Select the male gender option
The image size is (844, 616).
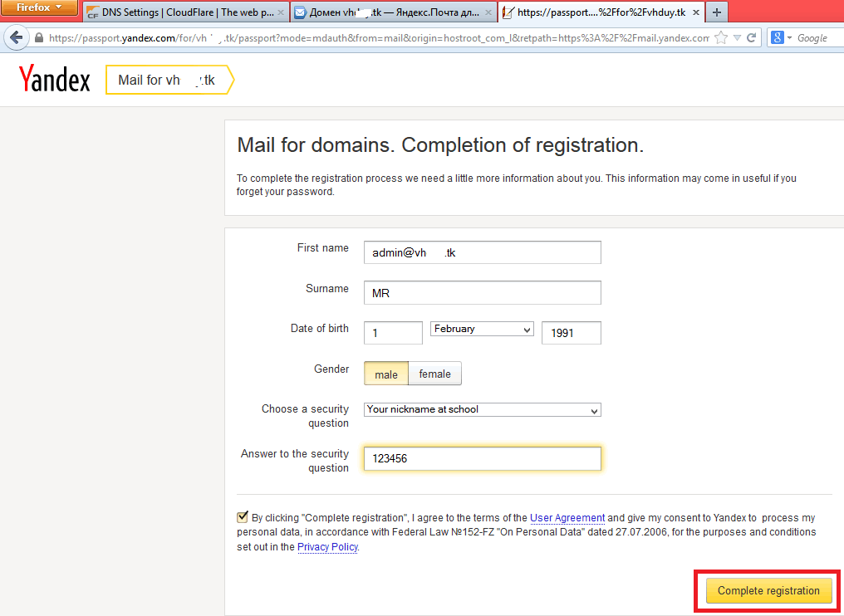(x=385, y=374)
